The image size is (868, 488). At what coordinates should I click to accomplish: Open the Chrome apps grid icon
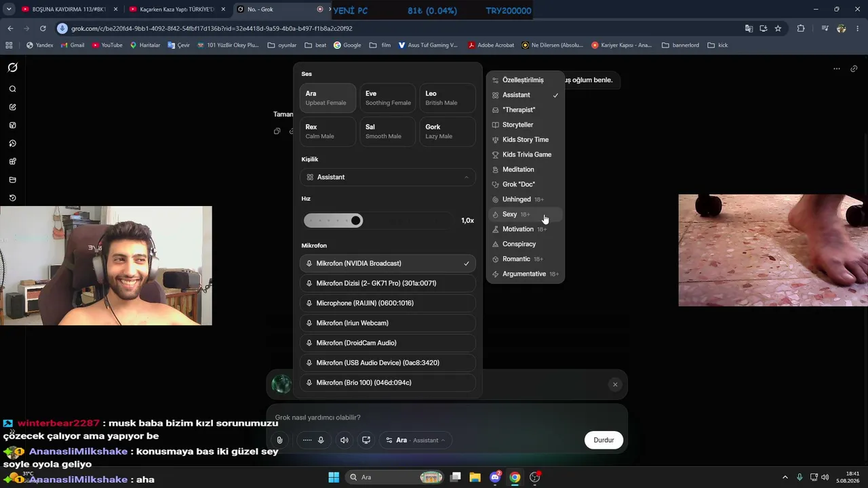tap(9, 45)
